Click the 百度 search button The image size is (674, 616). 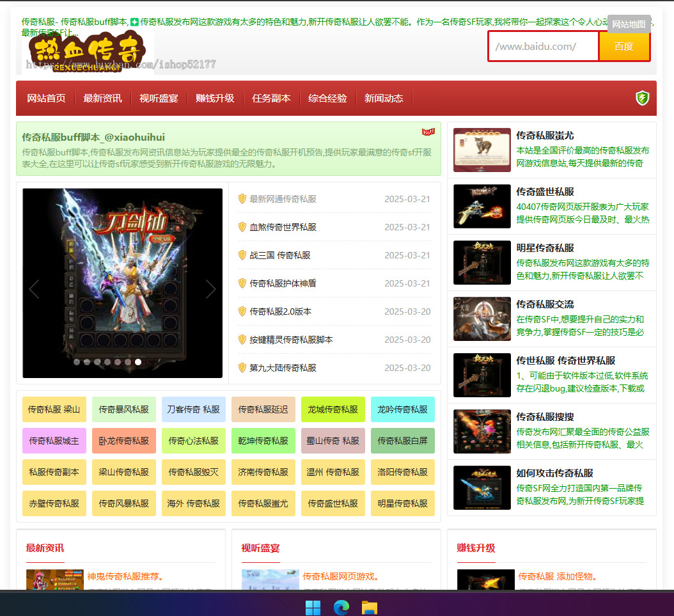(x=624, y=47)
